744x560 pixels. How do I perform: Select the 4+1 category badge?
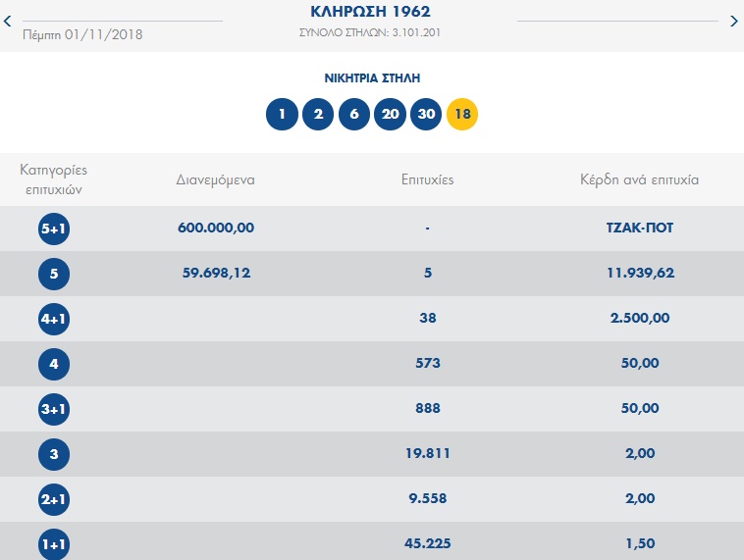pos(54,319)
